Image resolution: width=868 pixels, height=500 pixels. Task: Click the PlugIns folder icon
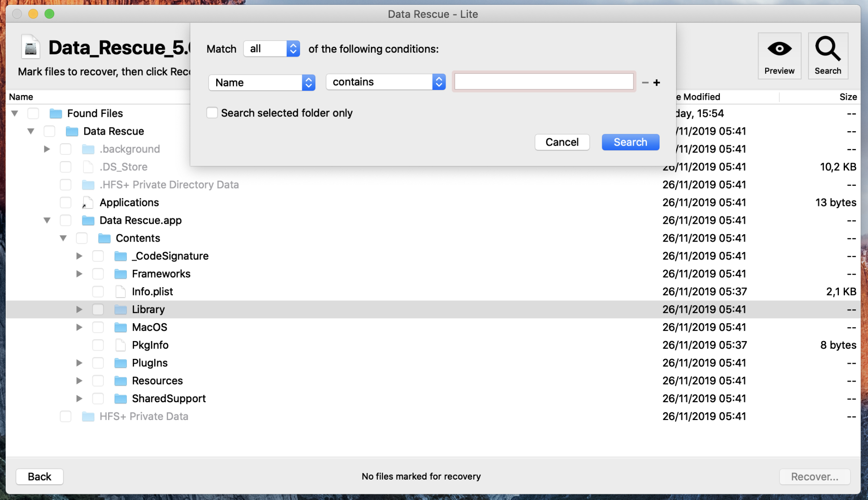pos(120,363)
